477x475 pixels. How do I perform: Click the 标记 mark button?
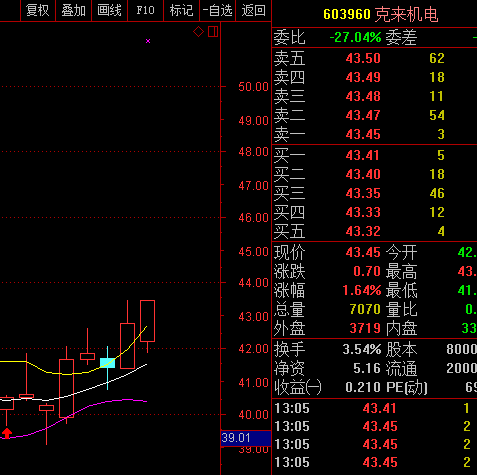point(181,10)
